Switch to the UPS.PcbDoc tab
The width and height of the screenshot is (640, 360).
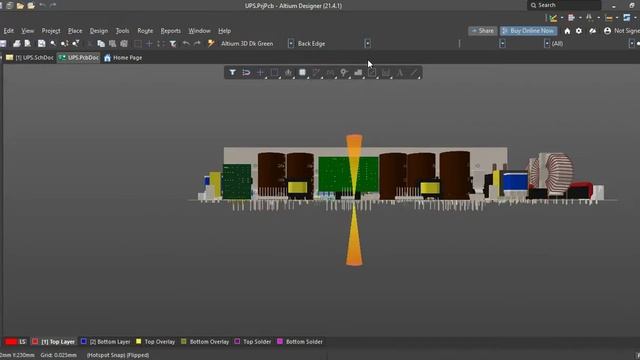(78, 58)
